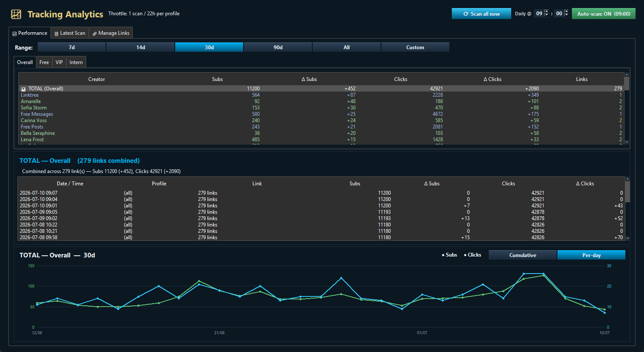The height and width of the screenshot is (352, 644).
Task: Sort creators table by Creator column
Action: [96, 79]
